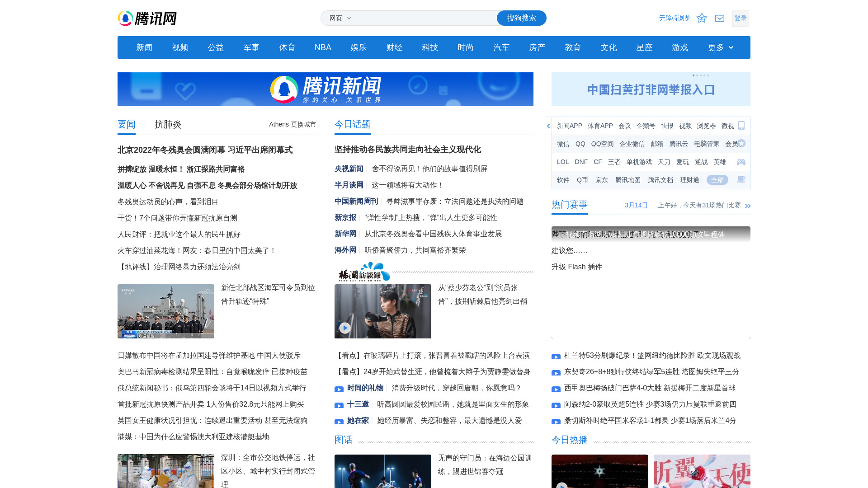Click the 搜狗搜索 search button
Image resolution: width=868 pixels, height=488 pixels.
pos(522,18)
